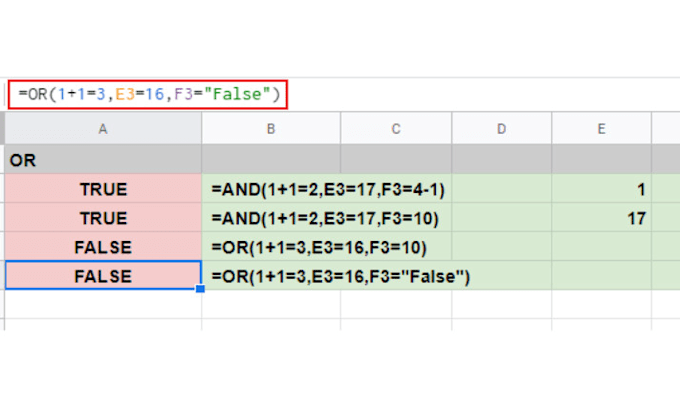Select the column A header
680x411 pixels.
103,127
